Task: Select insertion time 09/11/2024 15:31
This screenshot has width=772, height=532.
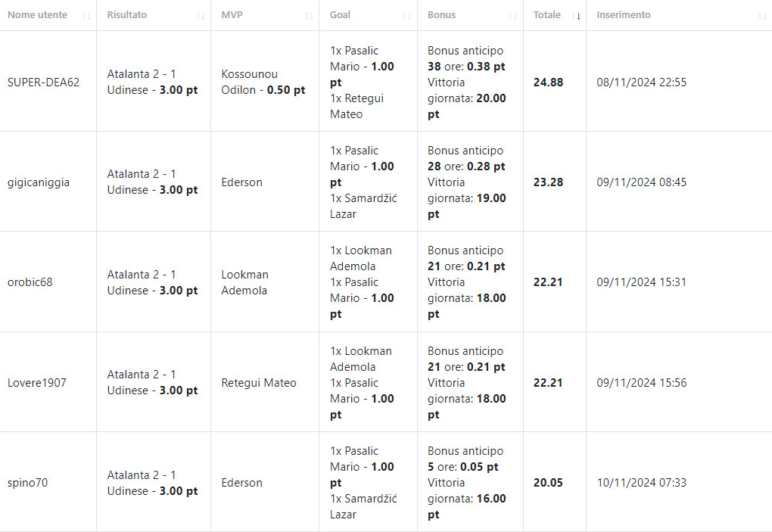Action: click(642, 282)
